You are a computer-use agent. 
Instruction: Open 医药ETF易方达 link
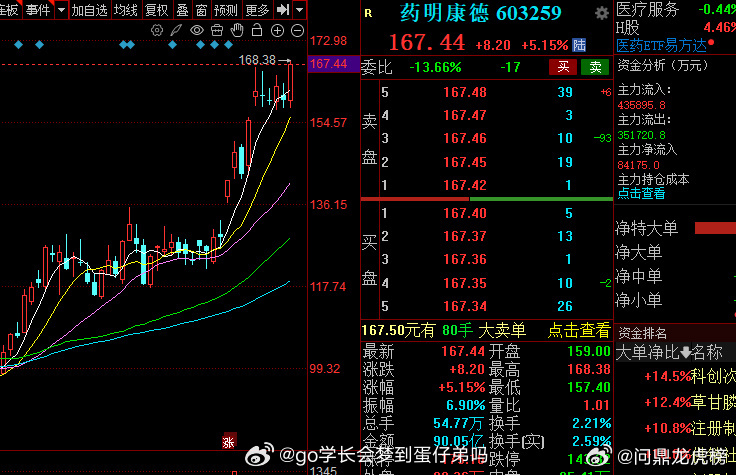click(661, 46)
